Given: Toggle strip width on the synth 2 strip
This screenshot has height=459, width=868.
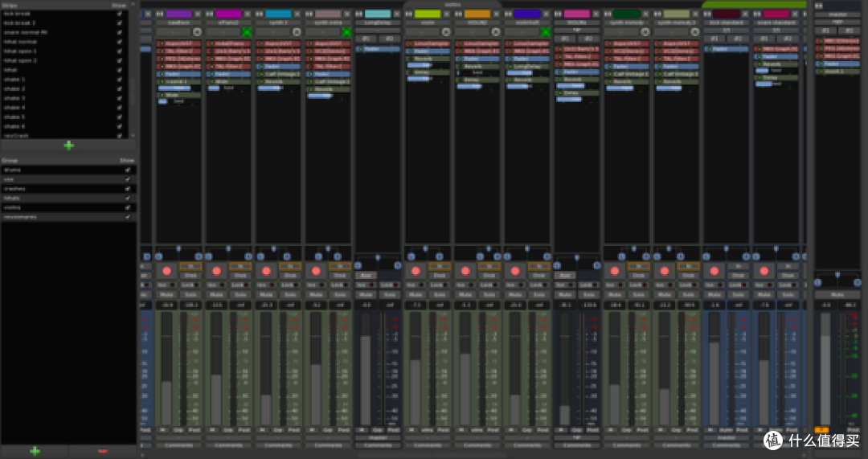Looking at the screenshot, I should [260, 14].
